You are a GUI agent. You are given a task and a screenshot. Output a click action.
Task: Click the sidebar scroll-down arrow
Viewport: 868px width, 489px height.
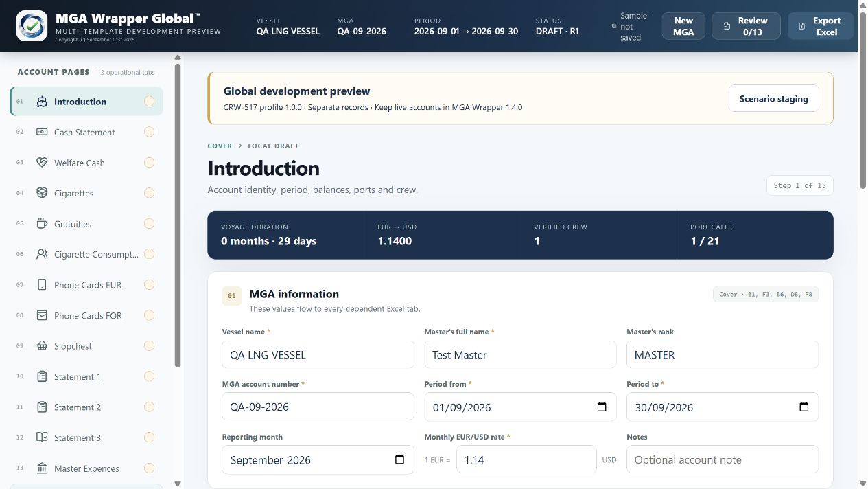coord(178,484)
